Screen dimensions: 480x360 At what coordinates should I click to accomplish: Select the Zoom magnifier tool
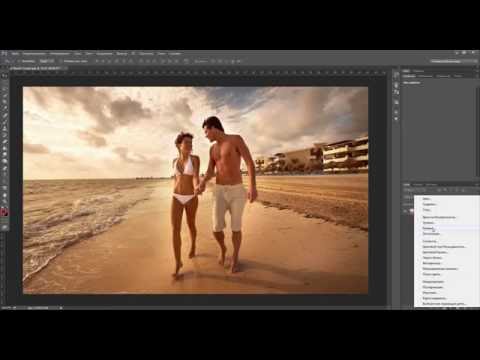[4, 201]
